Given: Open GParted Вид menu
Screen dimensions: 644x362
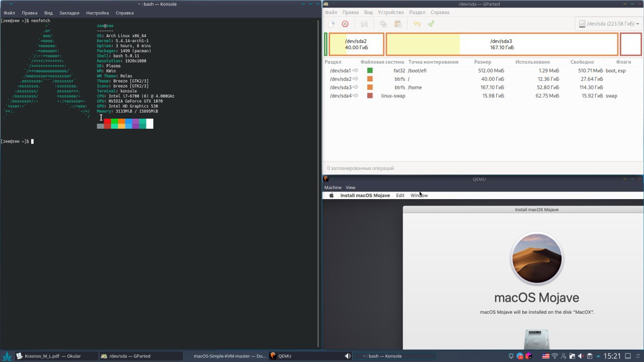Looking at the screenshot, I should pyautogui.click(x=368, y=12).
